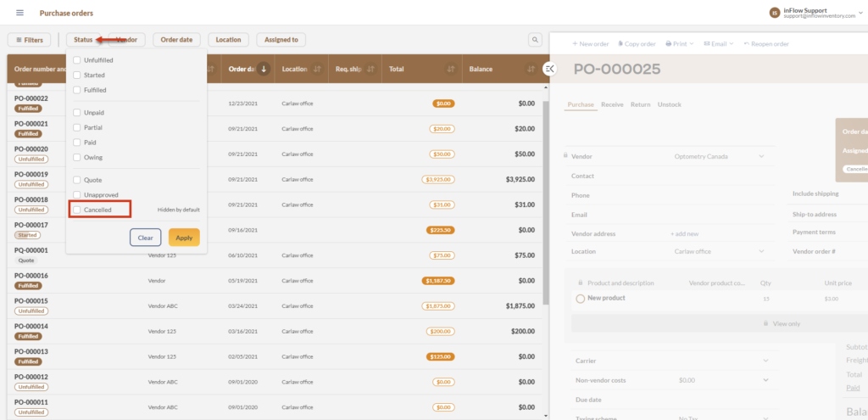868x420 pixels.
Task: Check the Started status filter
Action: pyautogui.click(x=77, y=75)
